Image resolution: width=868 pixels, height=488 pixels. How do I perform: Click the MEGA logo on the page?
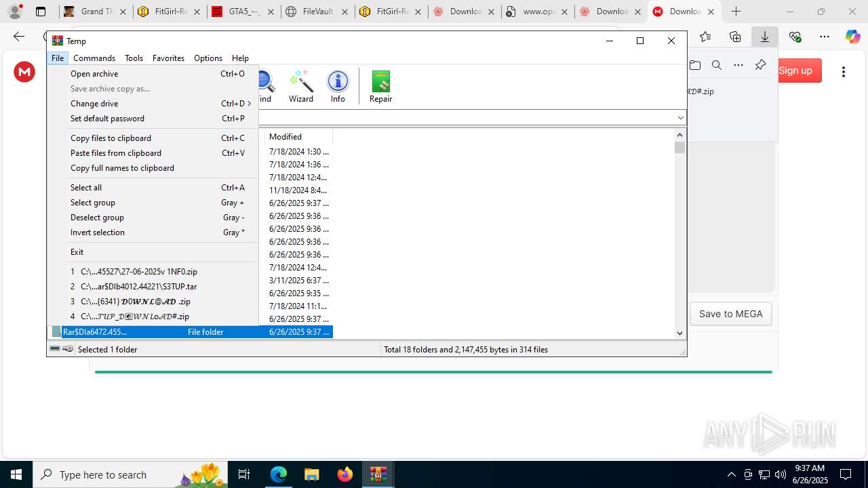click(x=24, y=71)
